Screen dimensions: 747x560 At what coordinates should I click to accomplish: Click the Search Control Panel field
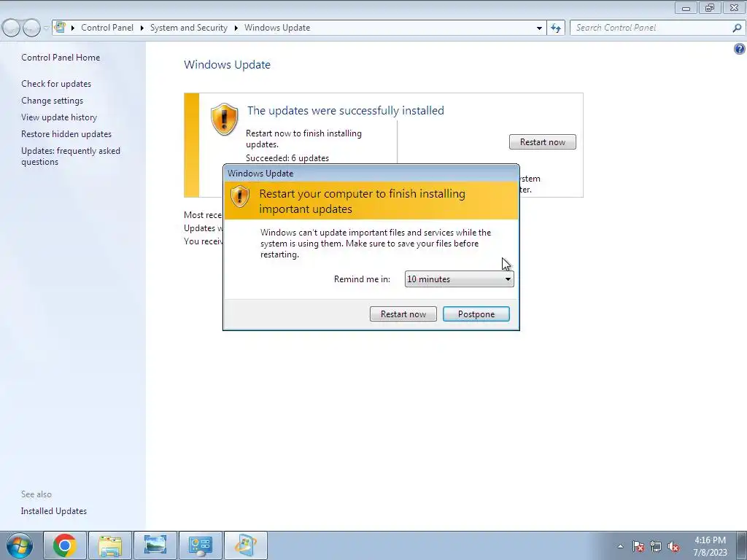point(651,28)
